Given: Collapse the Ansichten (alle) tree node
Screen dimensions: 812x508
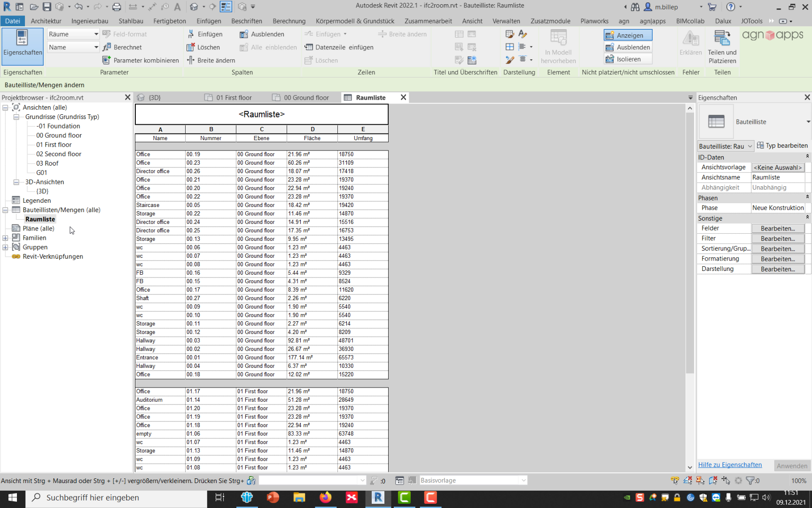Looking at the screenshot, I should point(5,107).
